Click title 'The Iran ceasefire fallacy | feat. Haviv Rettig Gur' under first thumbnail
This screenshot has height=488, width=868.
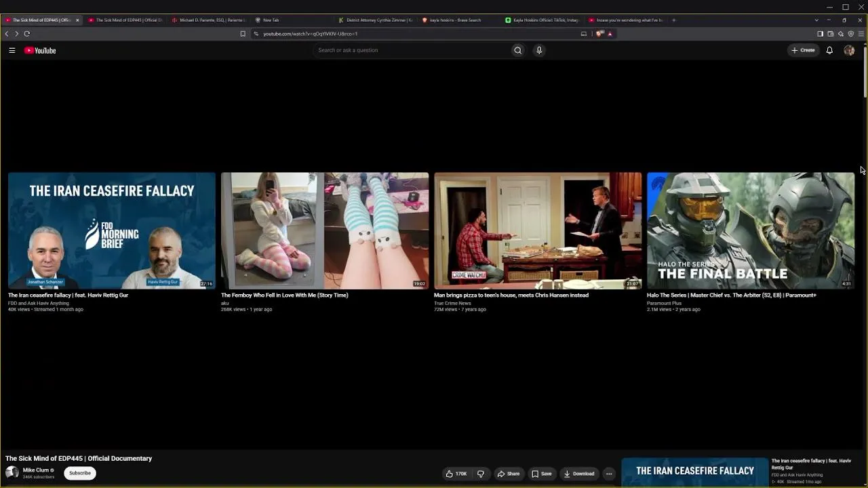point(68,296)
